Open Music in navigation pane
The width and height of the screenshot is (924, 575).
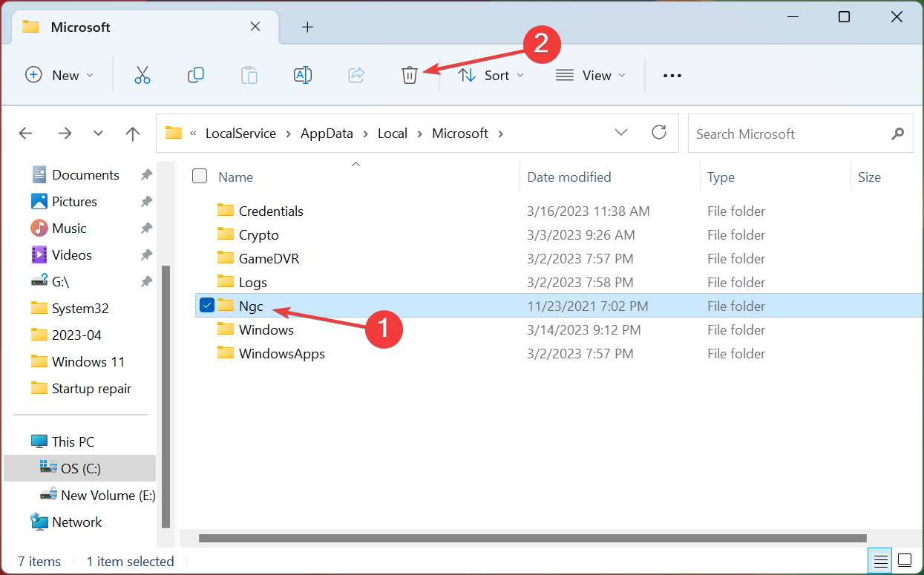[69, 229]
